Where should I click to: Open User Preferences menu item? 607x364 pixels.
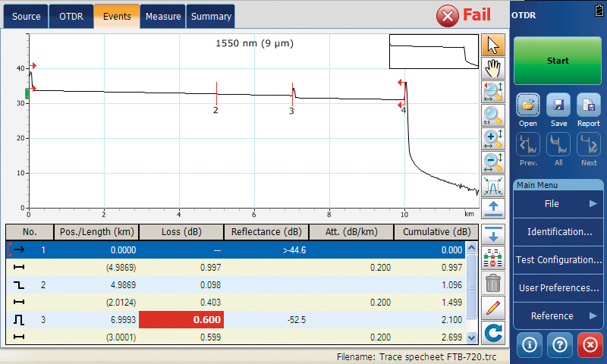558,287
